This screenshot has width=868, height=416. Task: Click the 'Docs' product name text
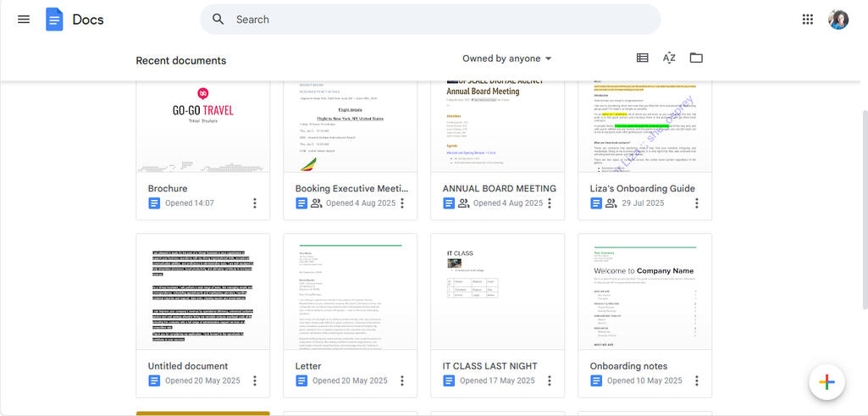pyautogui.click(x=88, y=19)
